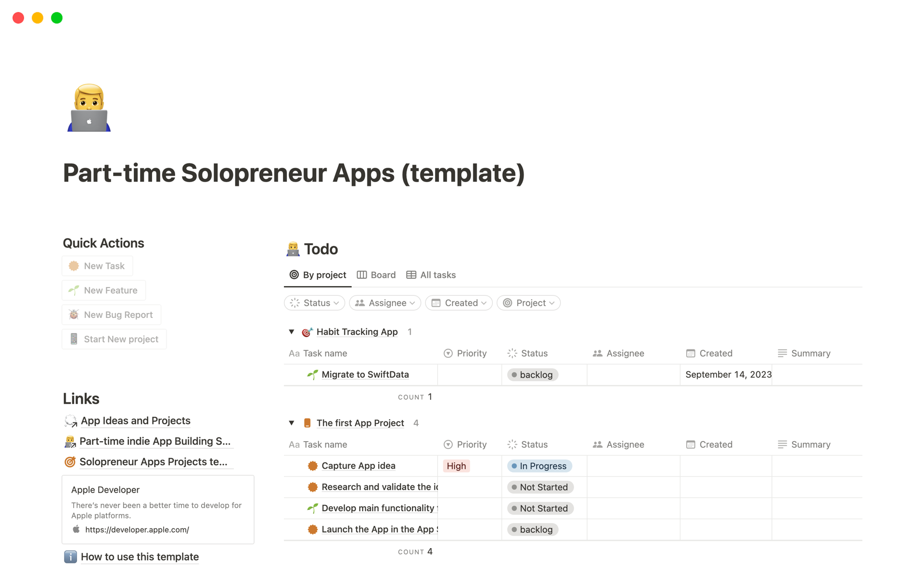
Task: Click the Start New project phone icon
Action: (x=74, y=339)
